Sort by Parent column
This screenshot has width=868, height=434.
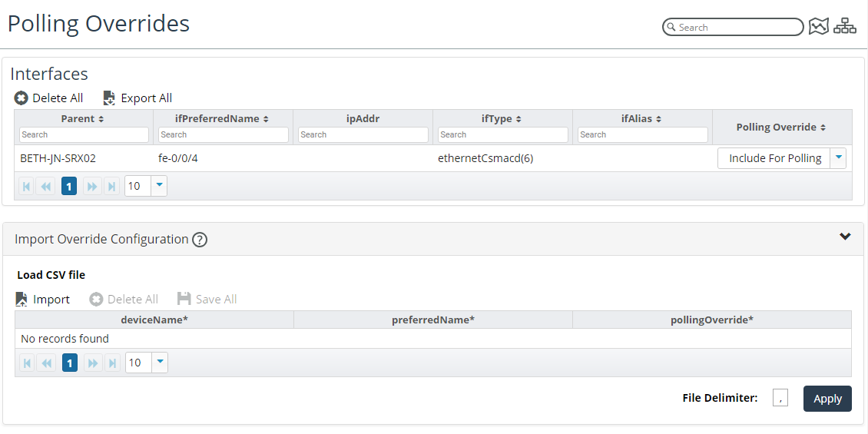click(x=83, y=119)
